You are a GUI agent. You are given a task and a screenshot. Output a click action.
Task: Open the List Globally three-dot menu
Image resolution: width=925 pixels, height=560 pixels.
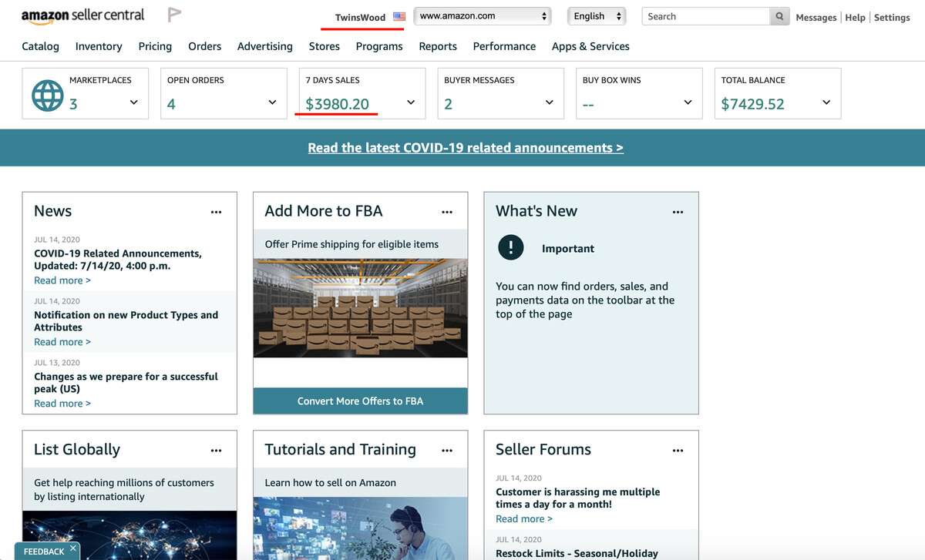click(x=216, y=451)
